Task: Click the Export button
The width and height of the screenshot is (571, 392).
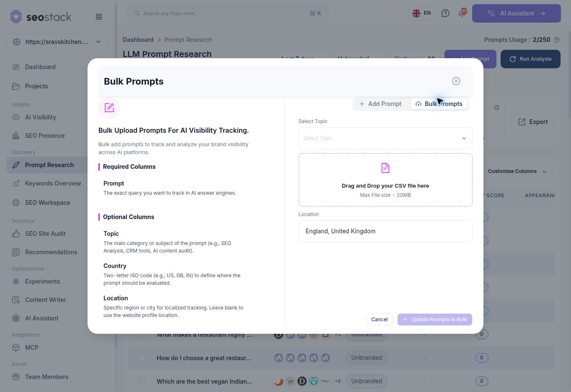Action: [533, 122]
